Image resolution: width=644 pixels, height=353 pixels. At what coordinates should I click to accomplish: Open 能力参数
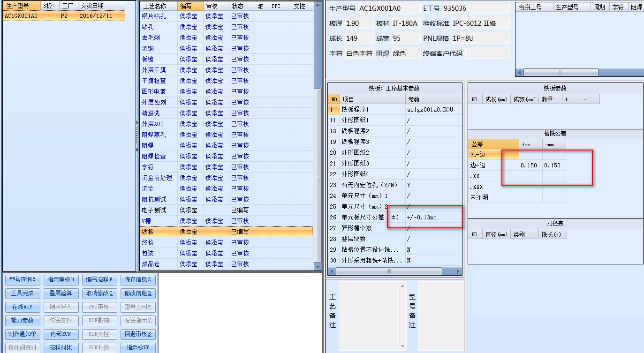click(23, 321)
